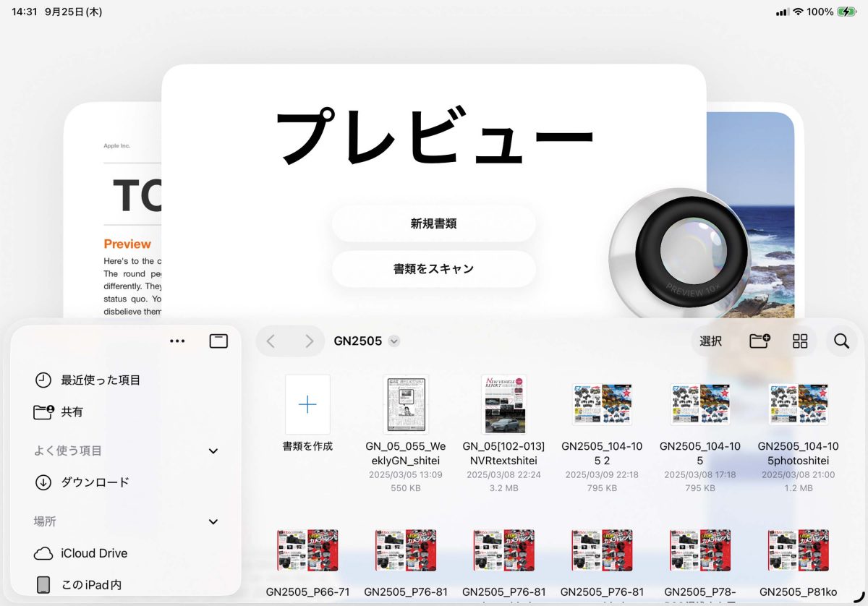Create a new folder with folder-plus icon
Viewport: 868px width, 606px height.
tap(759, 341)
